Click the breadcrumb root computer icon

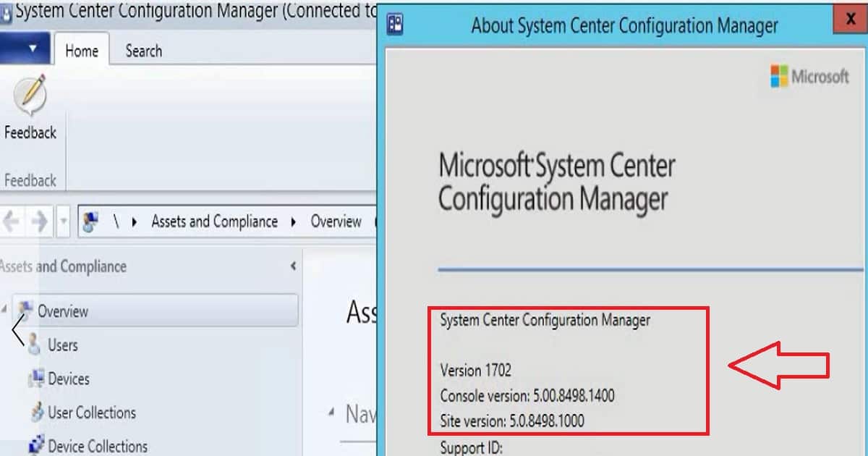(x=91, y=221)
